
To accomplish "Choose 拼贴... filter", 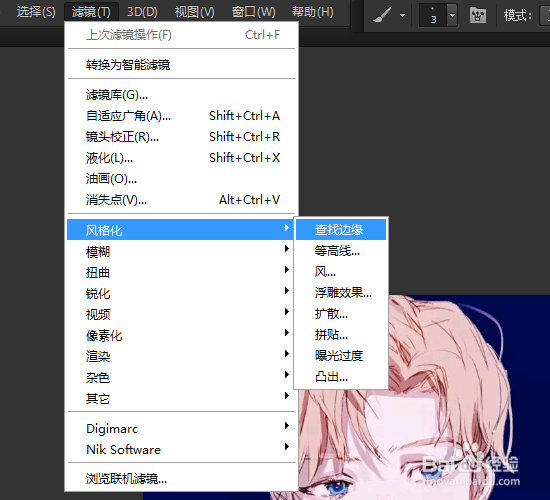I will pyautogui.click(x=341, y=335).
